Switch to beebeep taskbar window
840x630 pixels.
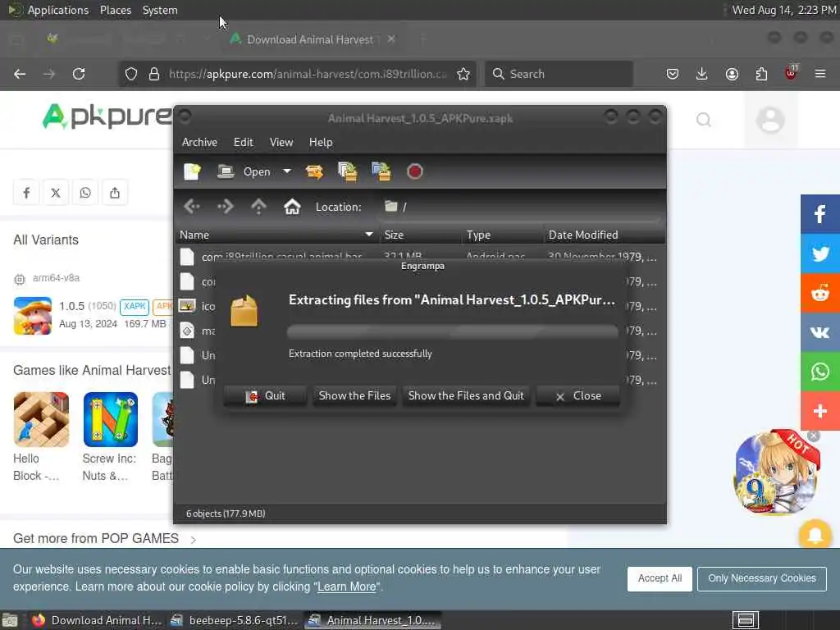coord(234,620)
